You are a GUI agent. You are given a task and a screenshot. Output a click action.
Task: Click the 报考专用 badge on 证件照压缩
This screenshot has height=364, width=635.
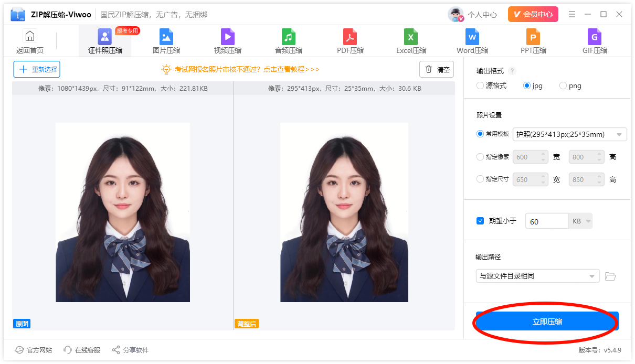(127, 31)
